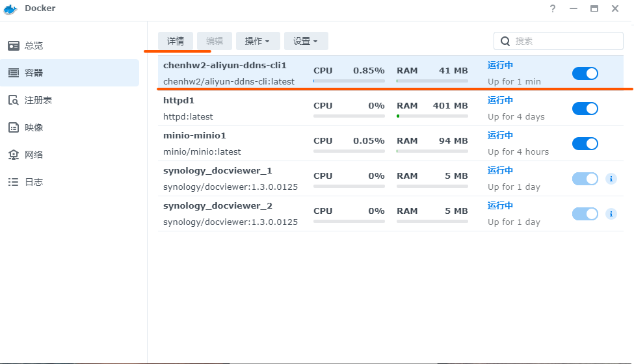Toggle synology_docviewer_2 container switch
The height and width of the screenshot is (364, 634).
point(585,214)
